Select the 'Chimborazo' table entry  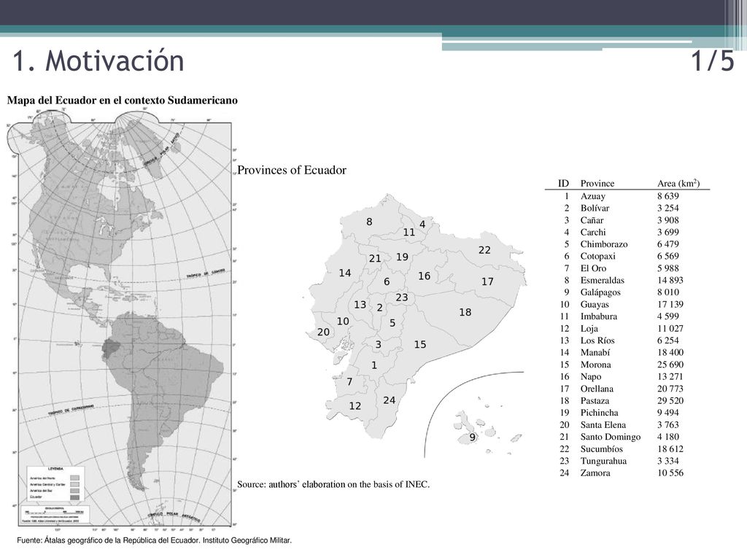coord(603,244)
